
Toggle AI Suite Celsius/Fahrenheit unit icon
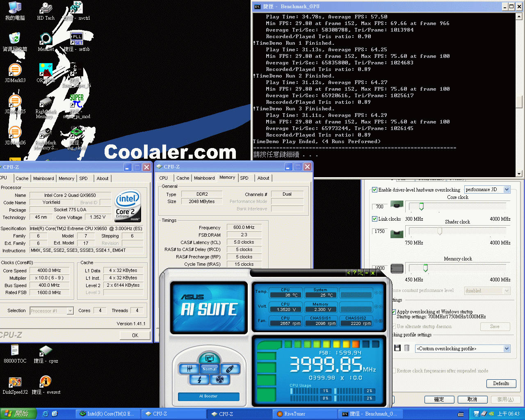(361, 273)
